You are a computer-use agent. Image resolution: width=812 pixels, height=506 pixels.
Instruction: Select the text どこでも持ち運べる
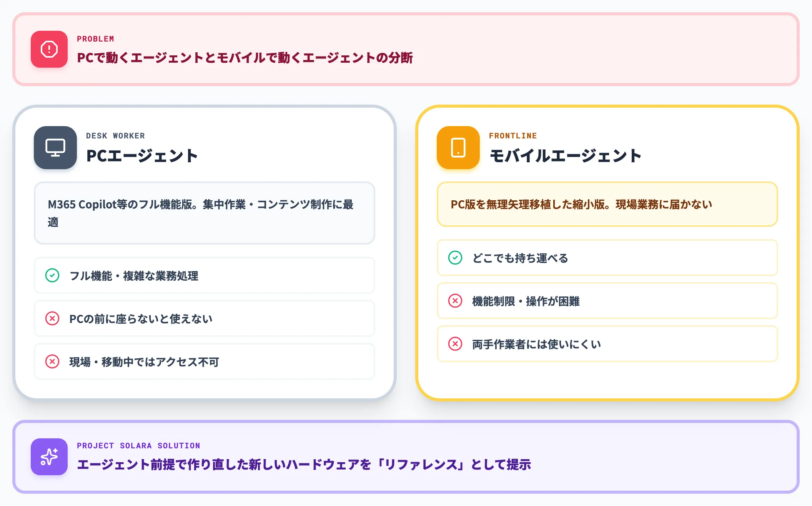coord(520,258)
